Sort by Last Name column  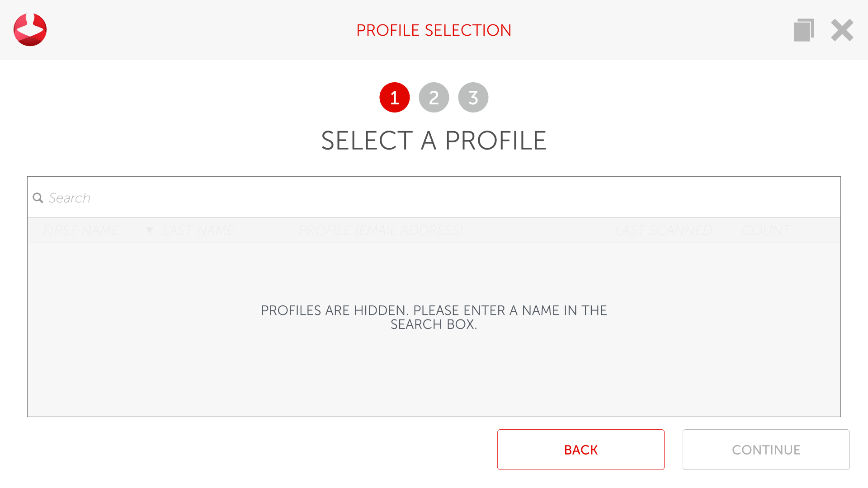198,230
